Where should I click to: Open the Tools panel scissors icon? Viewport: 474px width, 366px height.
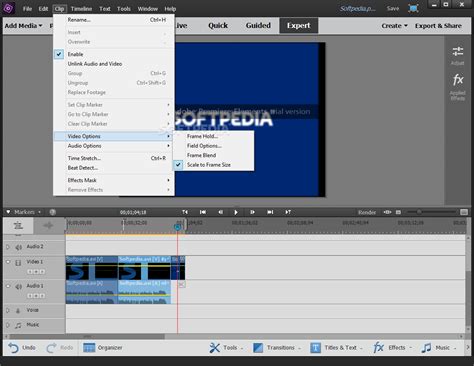[214, 348]
